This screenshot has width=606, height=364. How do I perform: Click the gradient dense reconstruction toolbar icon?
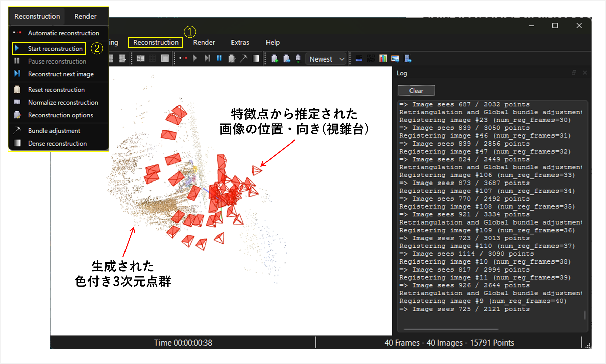coord(256,58)
